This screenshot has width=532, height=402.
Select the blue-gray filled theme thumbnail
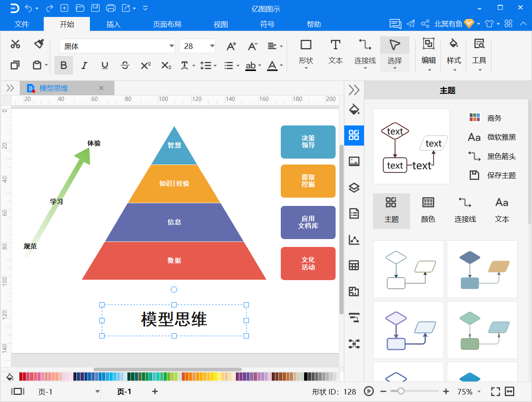pyautogui.click(x=482, y=269)
